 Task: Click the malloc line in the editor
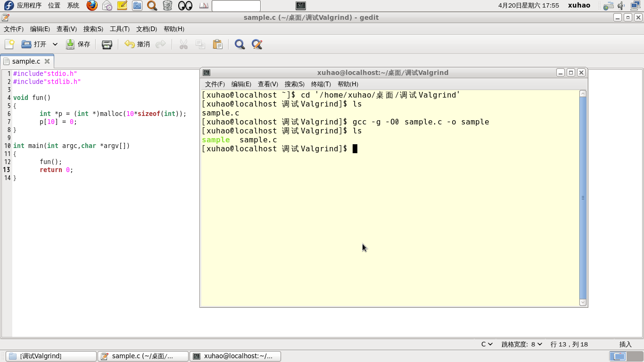click(x=113, y=114)
